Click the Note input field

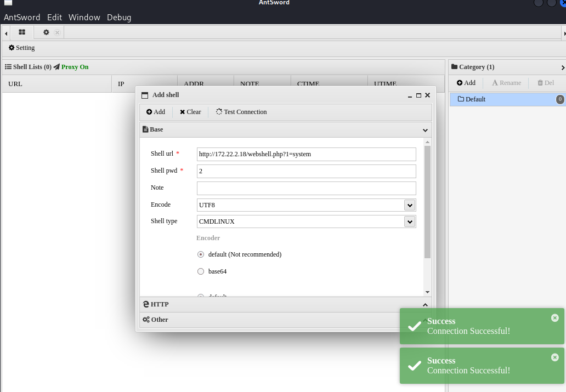pos(307,188)
